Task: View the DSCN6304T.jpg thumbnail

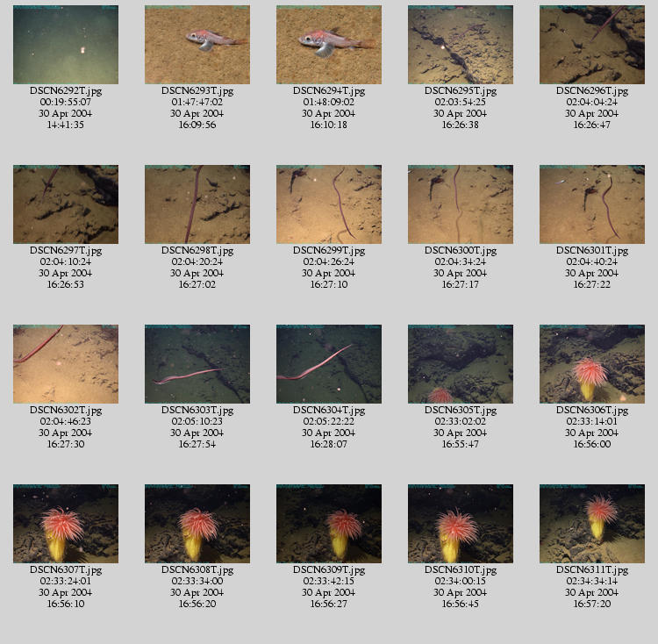Action: click(x=329, y=364)
